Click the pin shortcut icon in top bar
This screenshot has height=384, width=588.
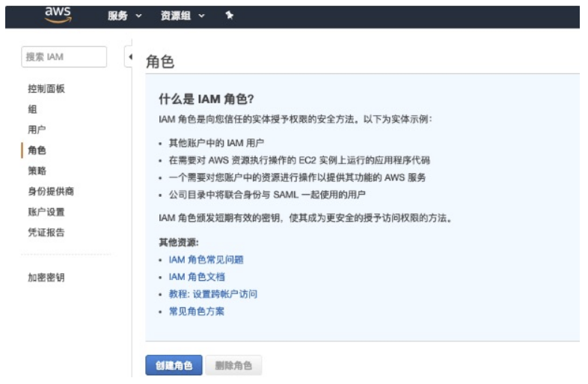[230, 16]
